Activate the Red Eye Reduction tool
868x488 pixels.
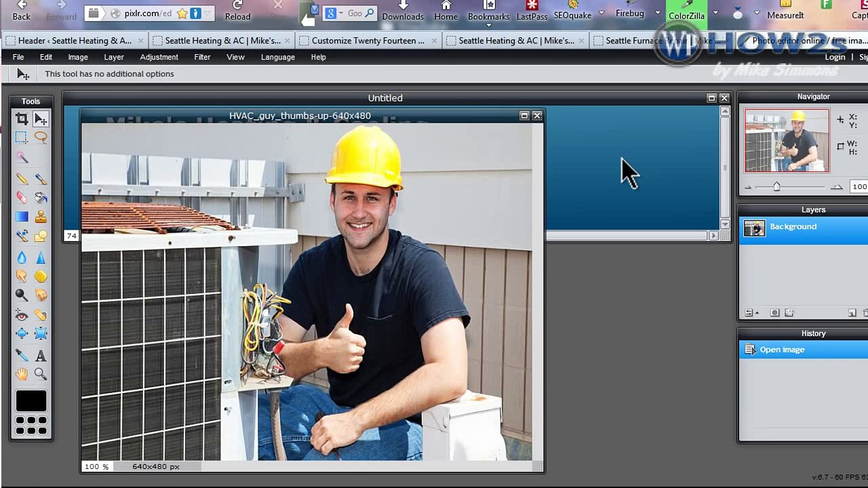[22, 315]
